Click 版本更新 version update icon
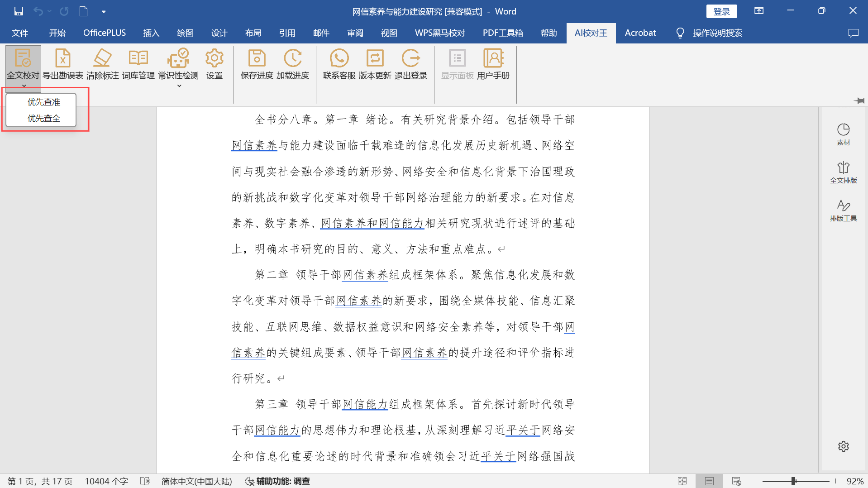This screenshot has height=488, width=868. (x=375, y=58)
